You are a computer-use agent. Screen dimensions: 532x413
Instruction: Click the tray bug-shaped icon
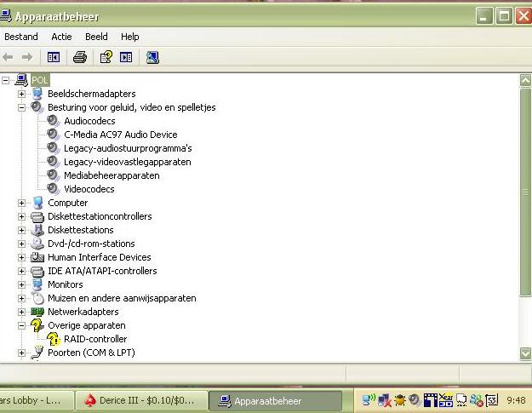pyautogui.click(x=400, y=400)
